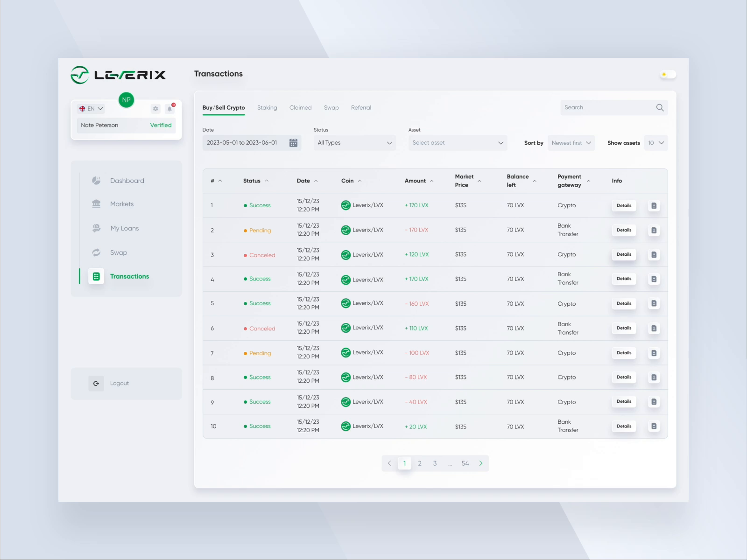
Task: Switch to the Claimed tab
Action: click(x=300, y=108)
